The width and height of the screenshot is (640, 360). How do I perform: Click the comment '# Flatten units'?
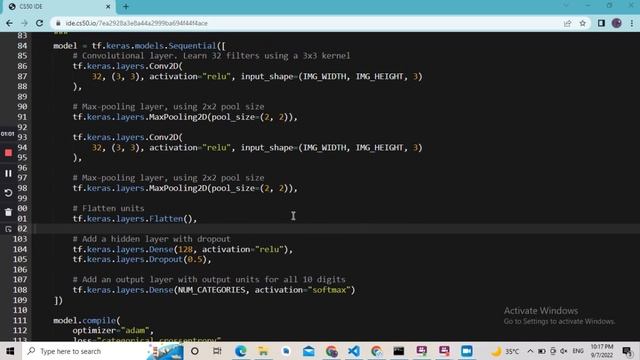coord(109,209)
